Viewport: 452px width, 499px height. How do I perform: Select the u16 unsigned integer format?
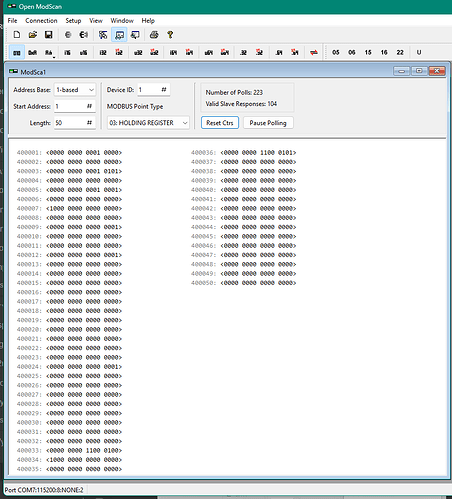pos(83,53)
